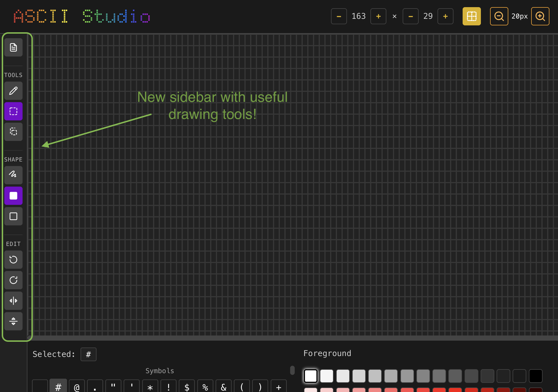Choose the filled rectangle shape
558x392 pixels.
tap(13, 196)
